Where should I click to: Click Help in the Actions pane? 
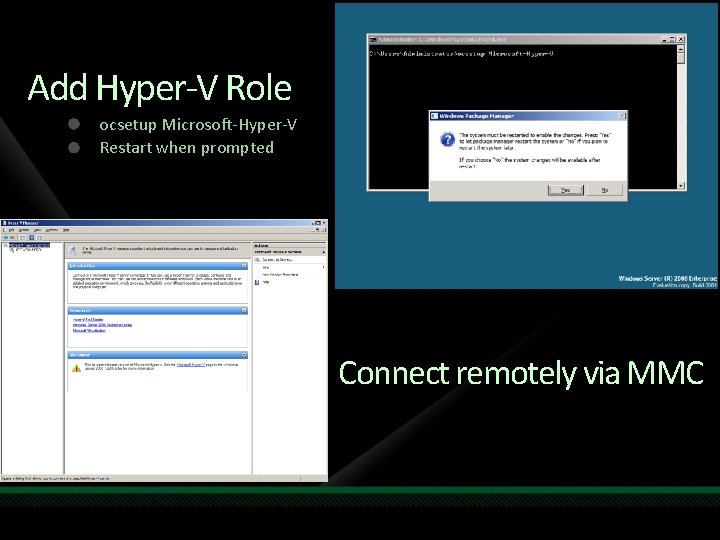(266, 282)
